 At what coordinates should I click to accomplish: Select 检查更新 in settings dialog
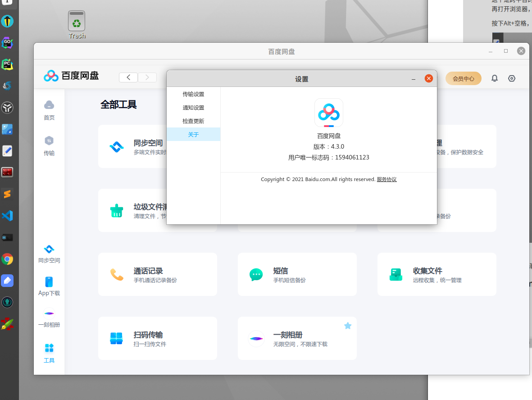[193, 121]
